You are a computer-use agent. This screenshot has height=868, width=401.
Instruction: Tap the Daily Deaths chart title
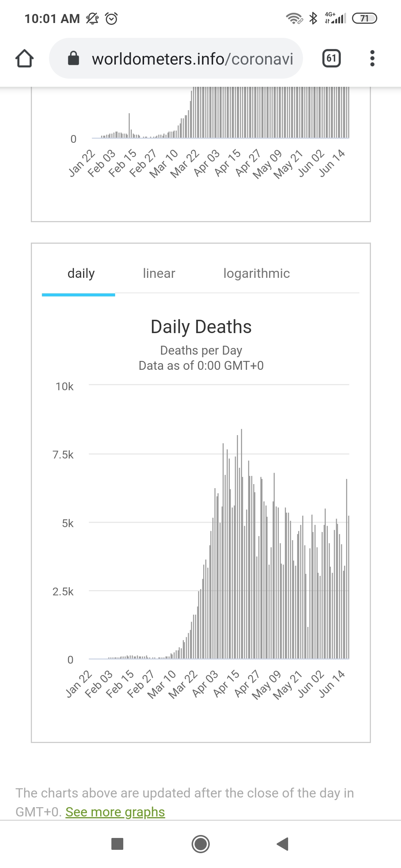201,327
